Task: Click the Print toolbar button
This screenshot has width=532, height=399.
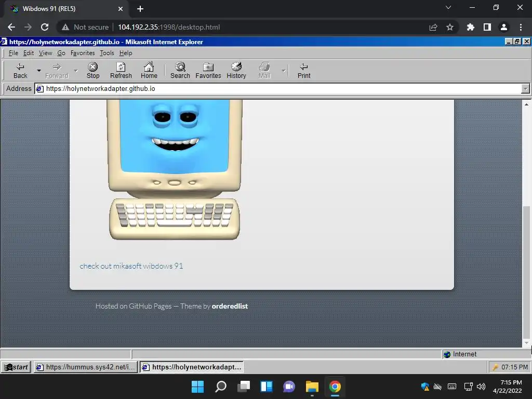Action: (x=304, y=71)
